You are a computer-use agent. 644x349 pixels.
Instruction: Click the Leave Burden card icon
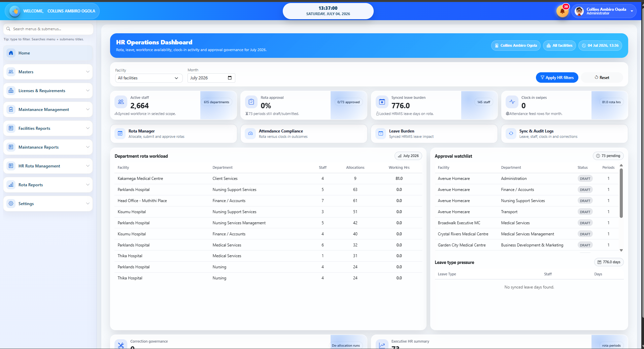click(381, 133)
